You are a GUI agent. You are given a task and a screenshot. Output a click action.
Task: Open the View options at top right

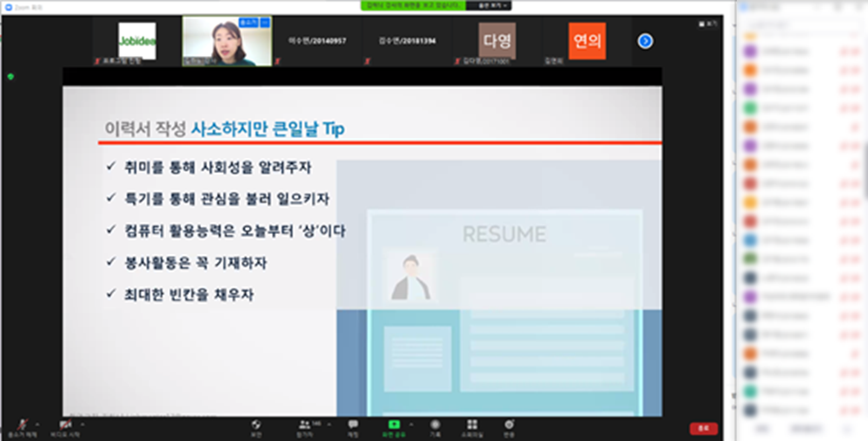[711, 24]
